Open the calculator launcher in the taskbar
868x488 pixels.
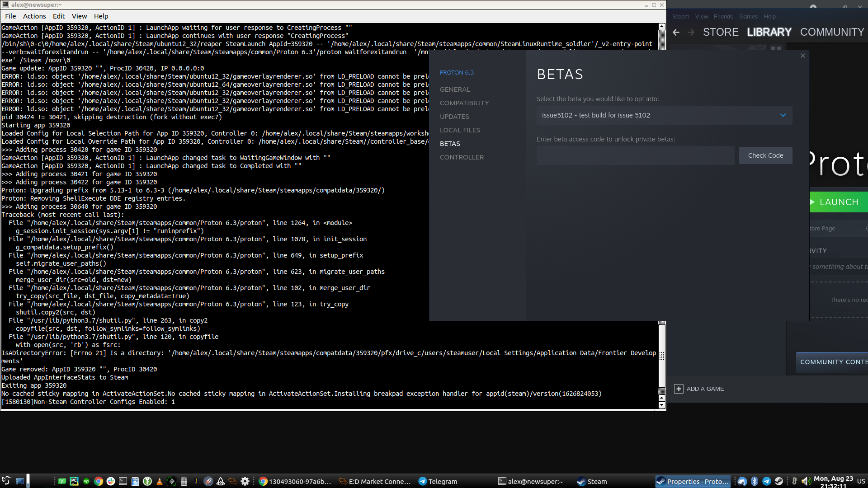pos(184,481)
